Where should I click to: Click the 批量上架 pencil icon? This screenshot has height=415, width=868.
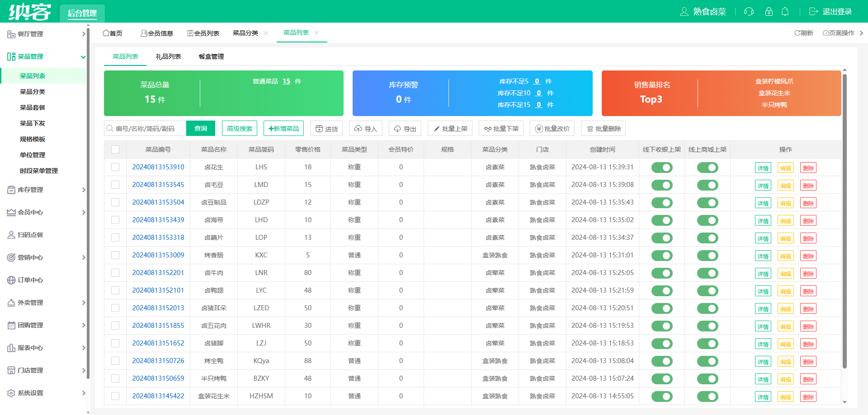point(437,129)
